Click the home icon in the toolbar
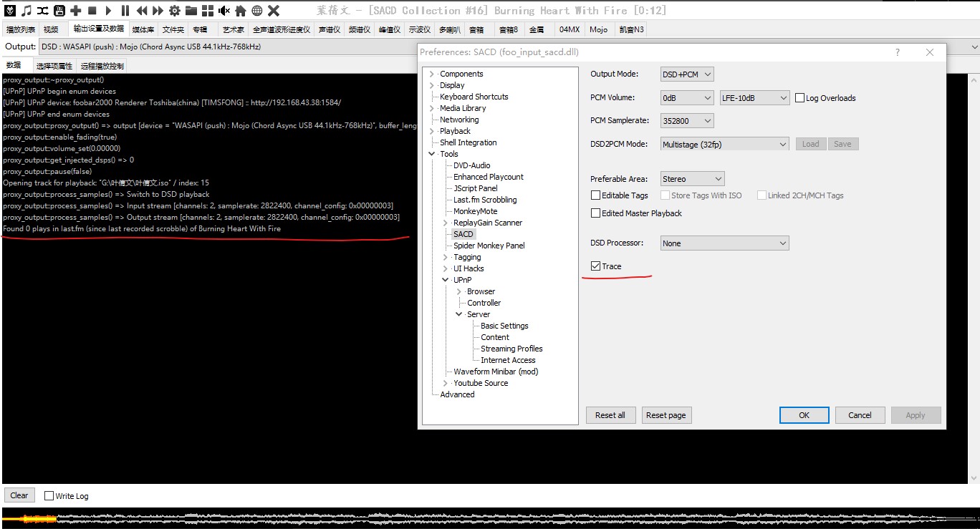 (241, 11)
